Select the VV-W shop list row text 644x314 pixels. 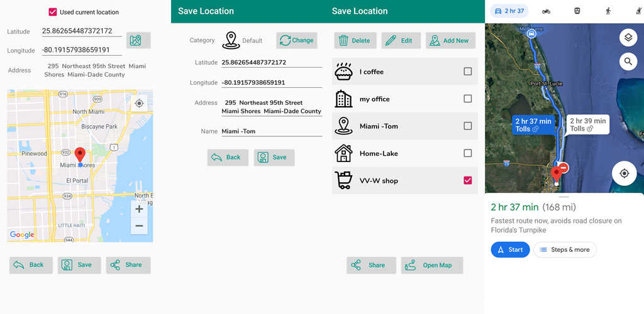coord(379,181)
